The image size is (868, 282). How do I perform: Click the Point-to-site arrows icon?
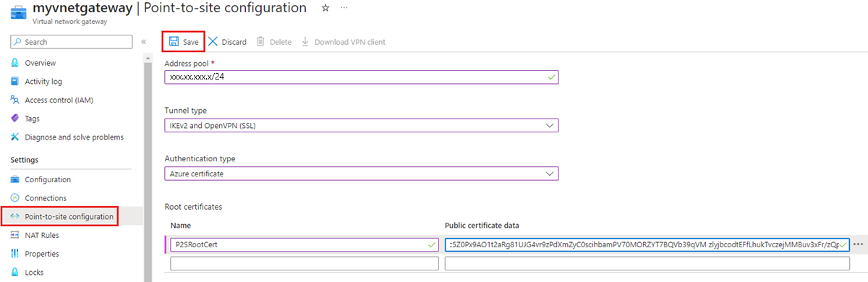[x=15, y=216]
